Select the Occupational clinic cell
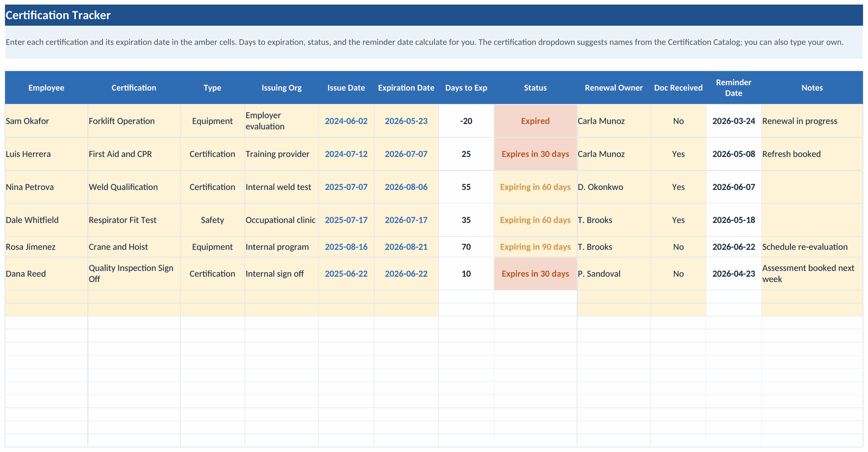This screenshot has width=868, height=452. coord(282,220)
